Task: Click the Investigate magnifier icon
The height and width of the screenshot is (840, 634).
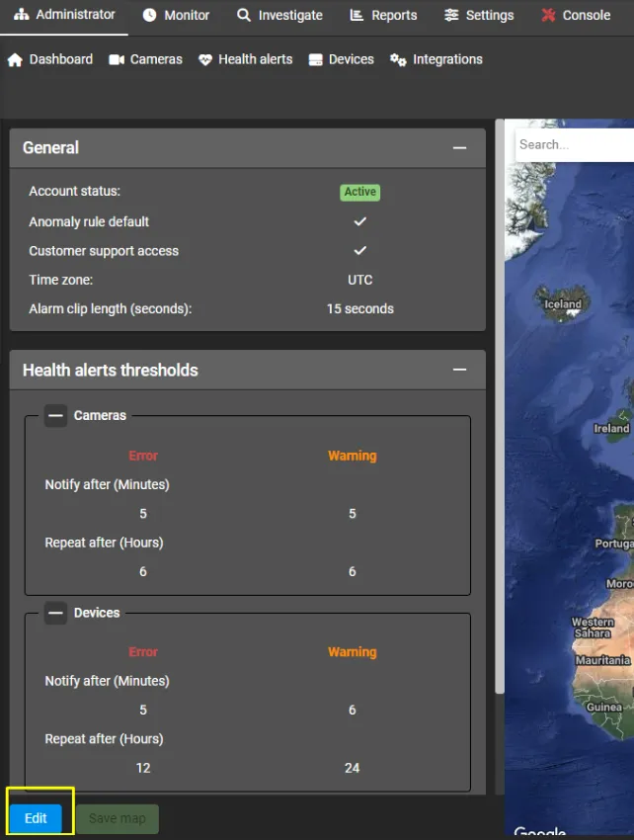Action: pos(244,15)
